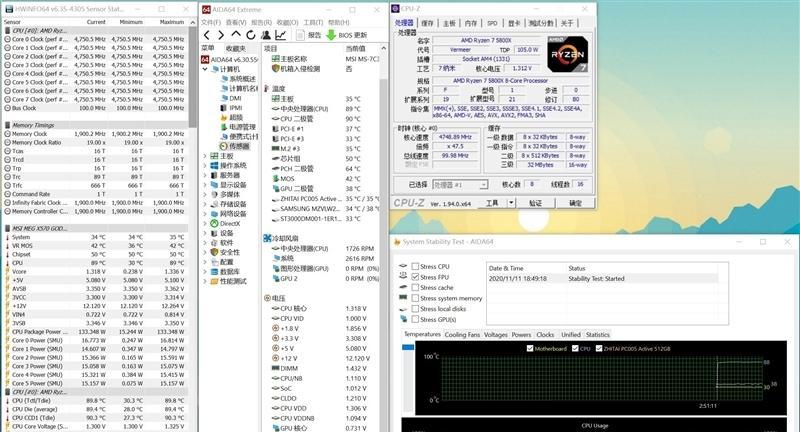
Task: Select the IPMI tree item
Action: coord(236,108)
